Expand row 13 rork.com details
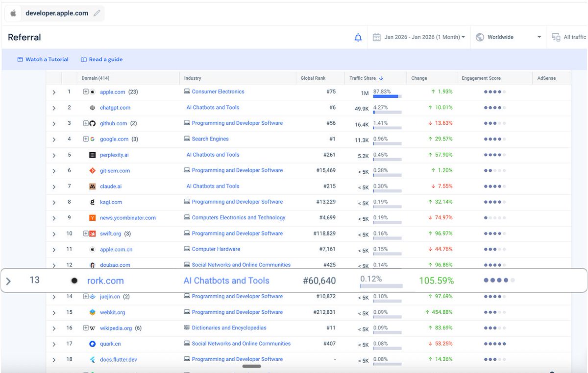Viewport: 588px width, 373px height. (x=8, y=281)
